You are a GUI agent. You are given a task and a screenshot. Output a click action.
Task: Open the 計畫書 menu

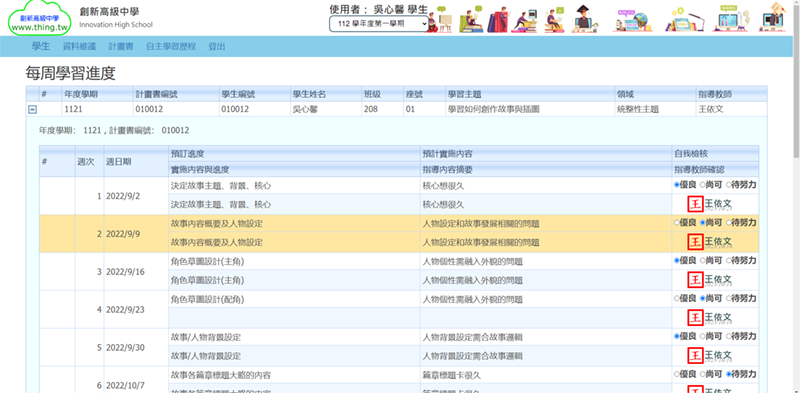tap(121, 46)
